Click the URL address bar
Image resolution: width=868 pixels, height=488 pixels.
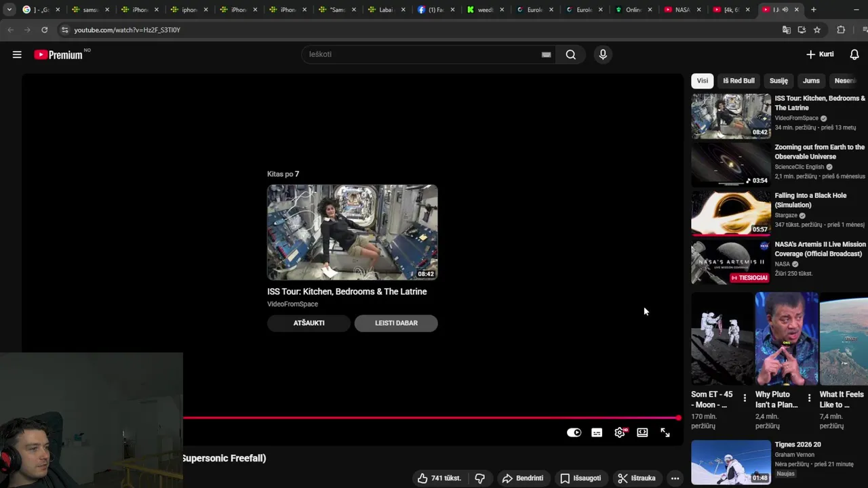coord(420,30)
